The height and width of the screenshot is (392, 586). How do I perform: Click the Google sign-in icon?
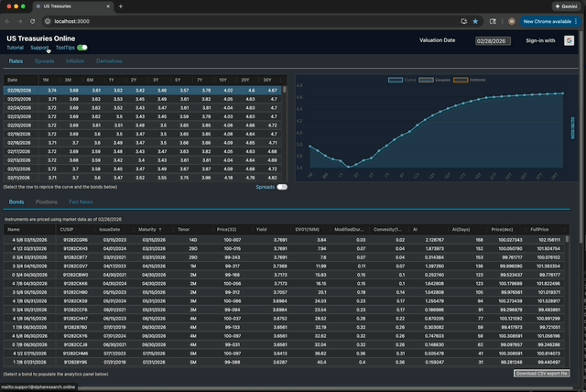(x=569, y=40)
